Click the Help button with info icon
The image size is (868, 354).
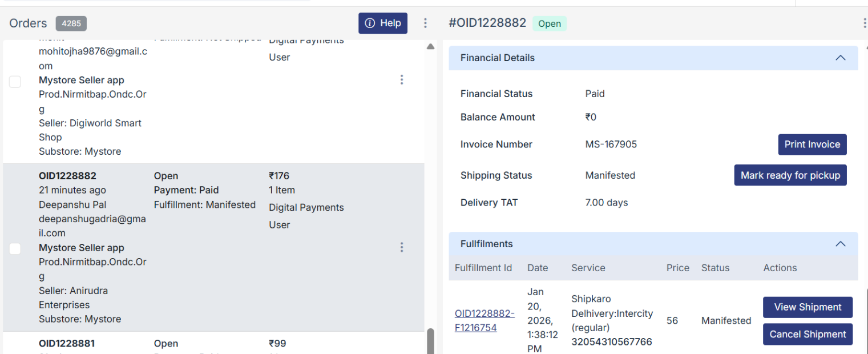click(x=383, y=23)
